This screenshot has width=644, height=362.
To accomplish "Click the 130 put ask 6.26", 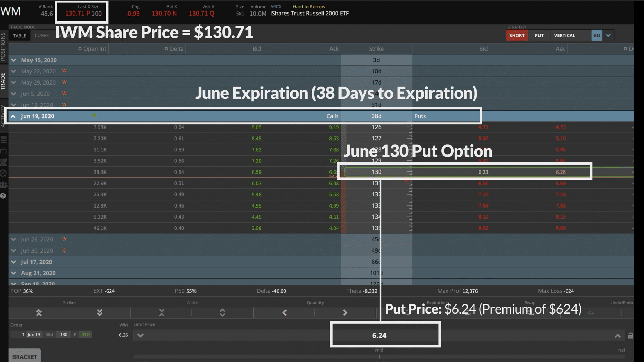I will coord(561,172).
